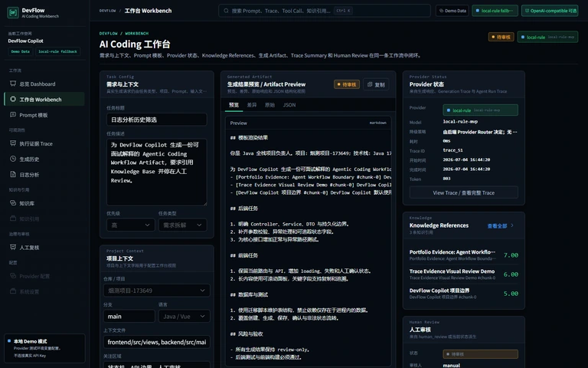
Task: Click the local-rule fallback sidebar tag
Action: 57,51
